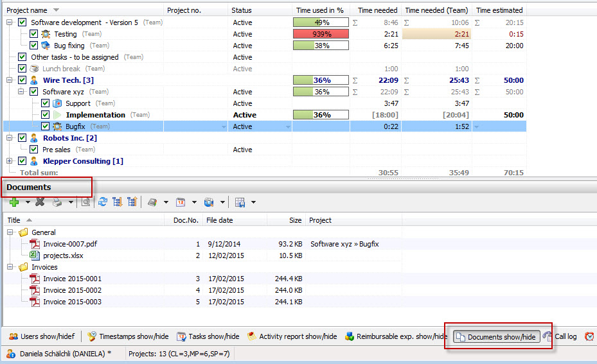This screenshot has width=597, height=364.
Task: Collapse the Invoices folder in Documents
Action: pos(10,267)
